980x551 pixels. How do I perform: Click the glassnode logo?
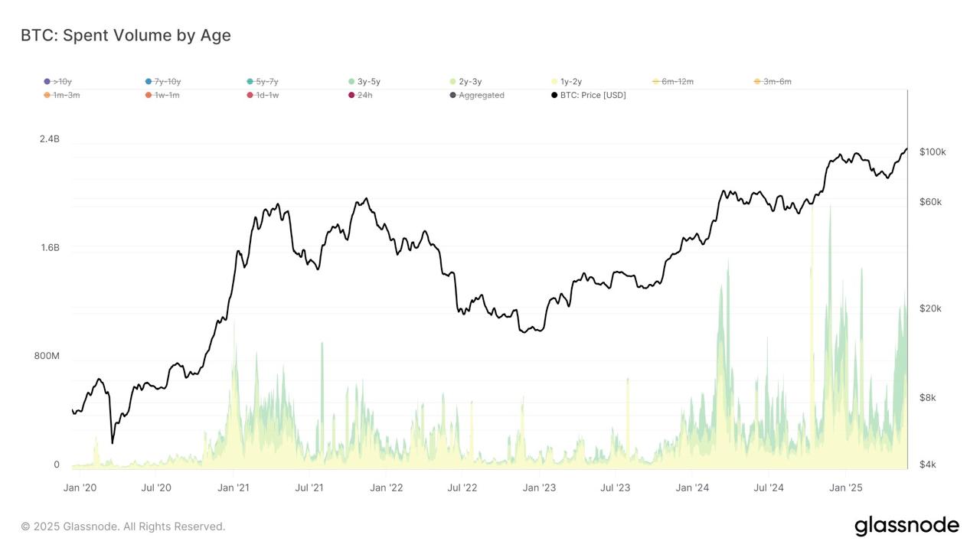coord(906,526)
